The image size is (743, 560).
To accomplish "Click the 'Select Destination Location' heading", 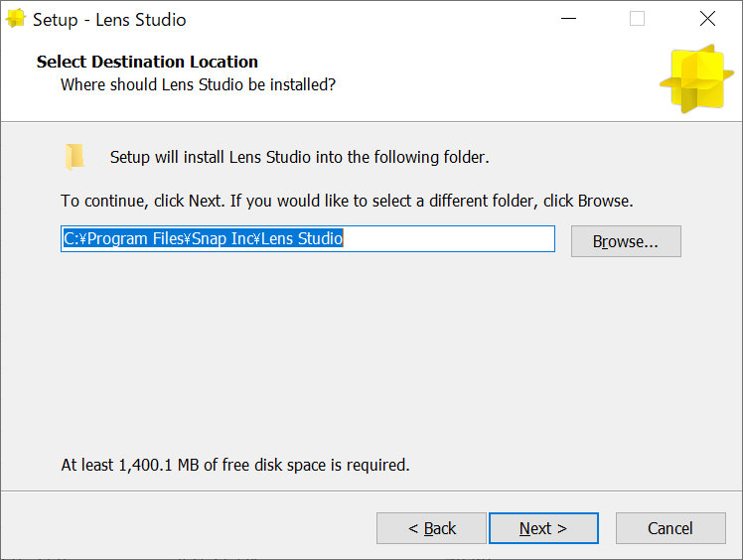I will tap(147, 62).
